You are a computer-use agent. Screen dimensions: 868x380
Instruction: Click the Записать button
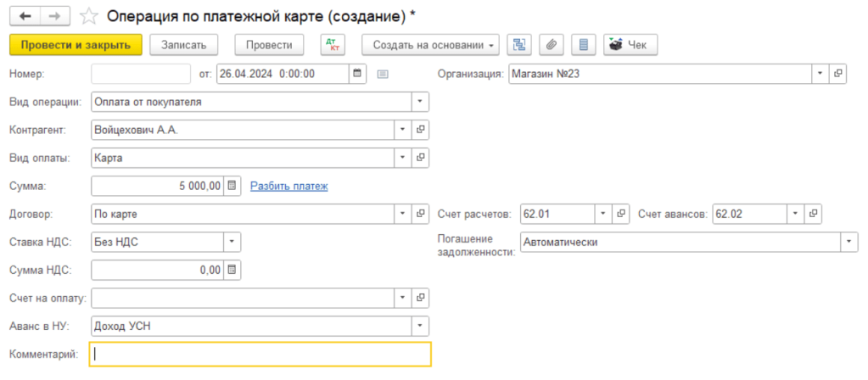(184, 45)
